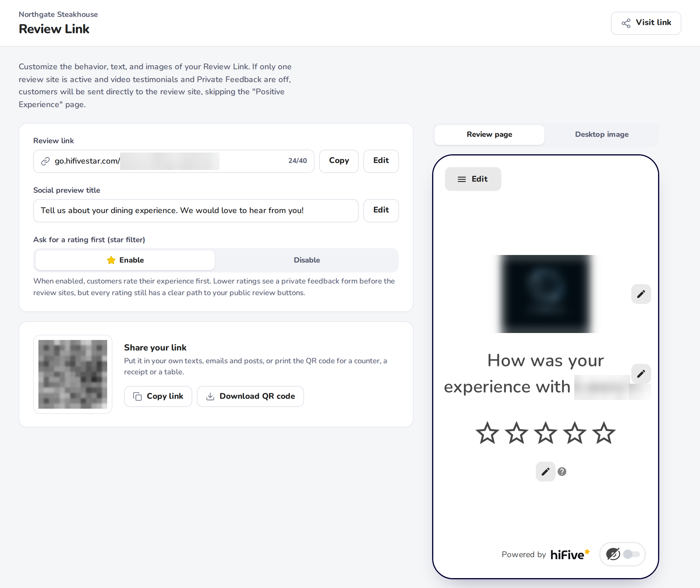The image size is (700, 588).
Task: Copy the review link URL
Action: [x=338, y=161]
